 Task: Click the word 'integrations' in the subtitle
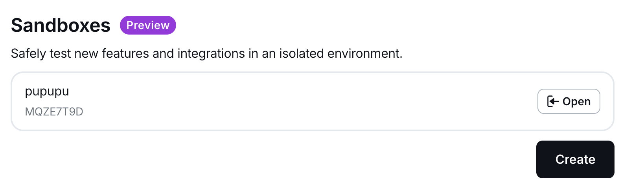pyautogui.click(x=211, y=53)
